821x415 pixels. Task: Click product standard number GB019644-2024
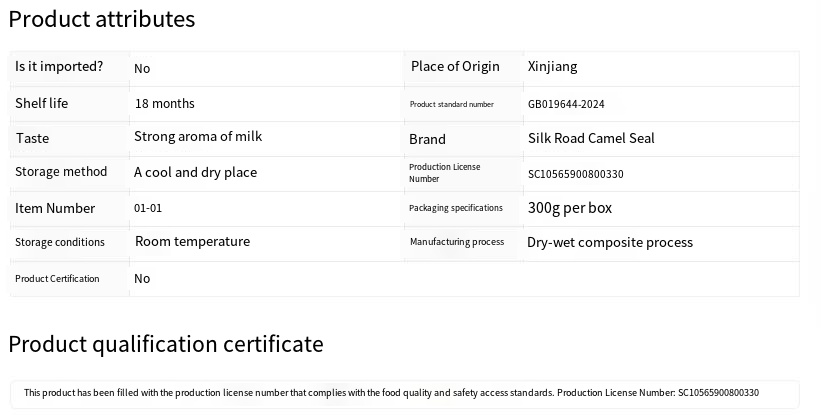pyautogui.click(x=566, y=104)
